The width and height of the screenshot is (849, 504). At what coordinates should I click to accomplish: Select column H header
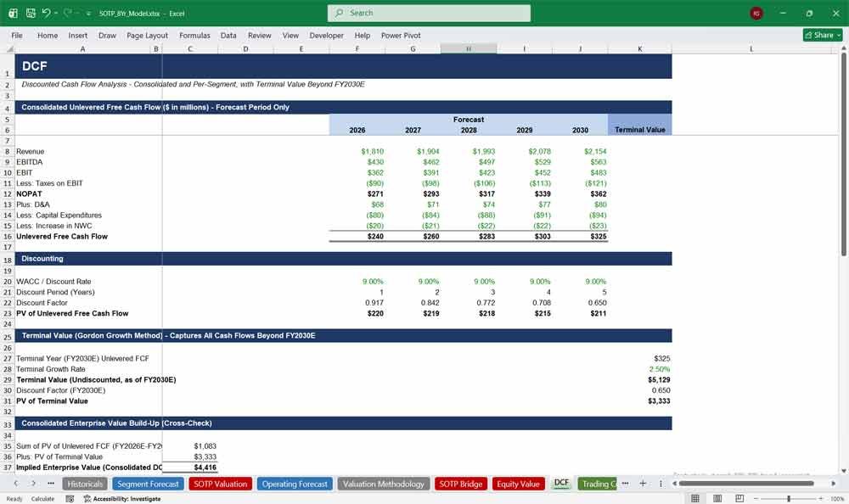tap(469, 48)
